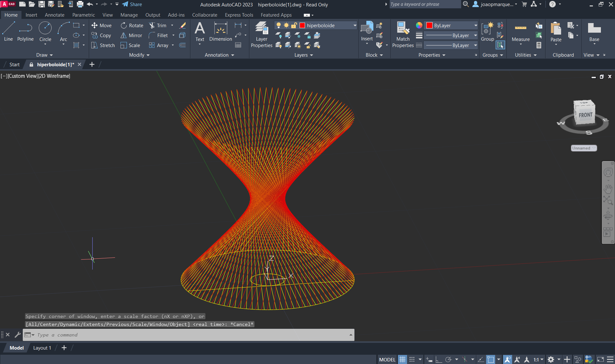Open the ByLayer color dropdown
This screenshot has height=364, width=615.
(x=475, y=26)
